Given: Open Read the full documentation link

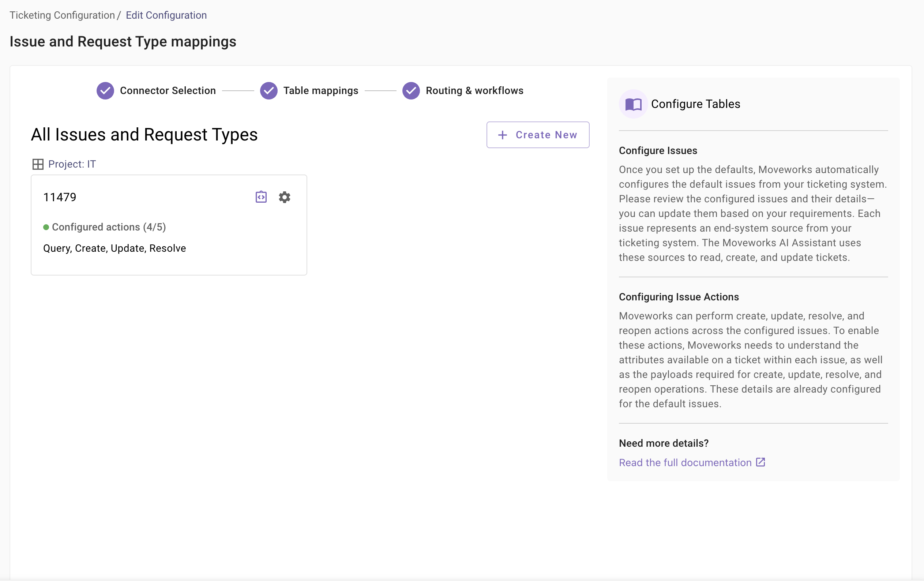Looking at the screenshot, I should 685,463.
